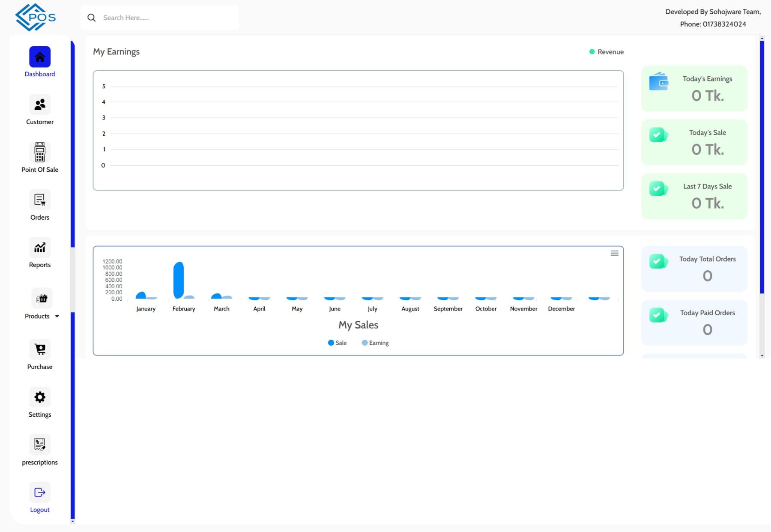Go to the Orders icon
The width and height of the screenshot is (771, 532).
click(40, 200)
